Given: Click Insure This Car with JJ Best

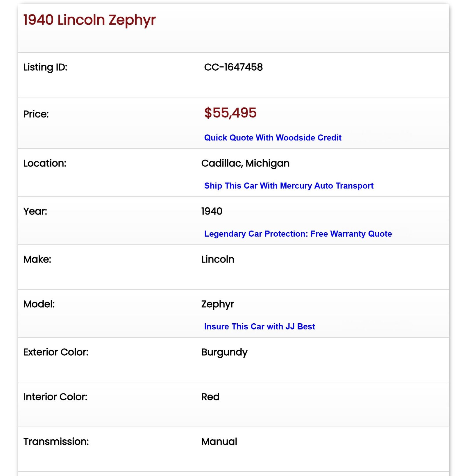Looking at the screenshot, I should click(259, 327).
